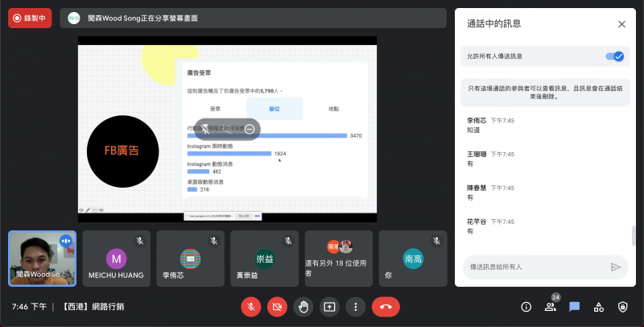
Task: Click the Instagram 限時動態 bar
Action: [x=229, y=154]
